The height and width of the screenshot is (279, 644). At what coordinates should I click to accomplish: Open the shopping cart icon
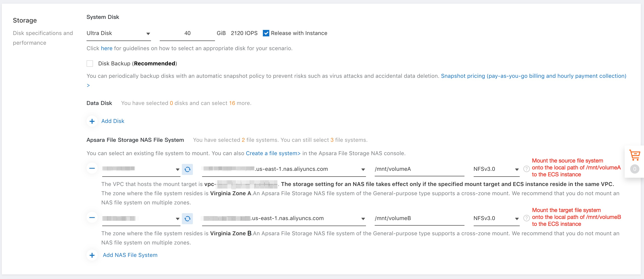635,155
